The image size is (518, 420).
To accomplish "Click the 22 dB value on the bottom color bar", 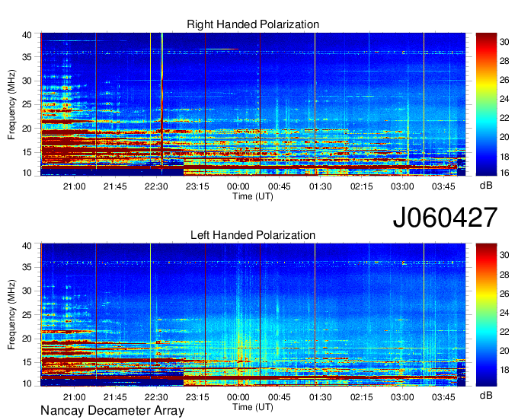I will point(504,332).
